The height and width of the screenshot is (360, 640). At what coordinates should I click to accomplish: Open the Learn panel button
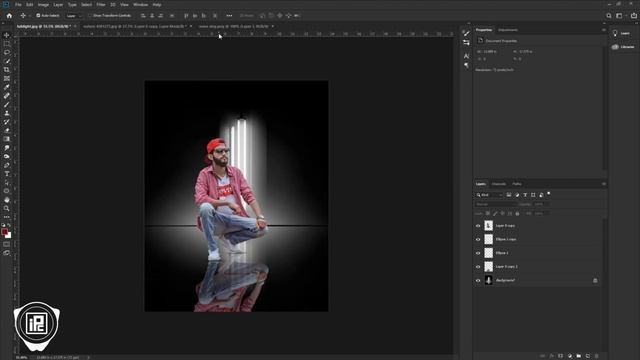coord(622,33)
